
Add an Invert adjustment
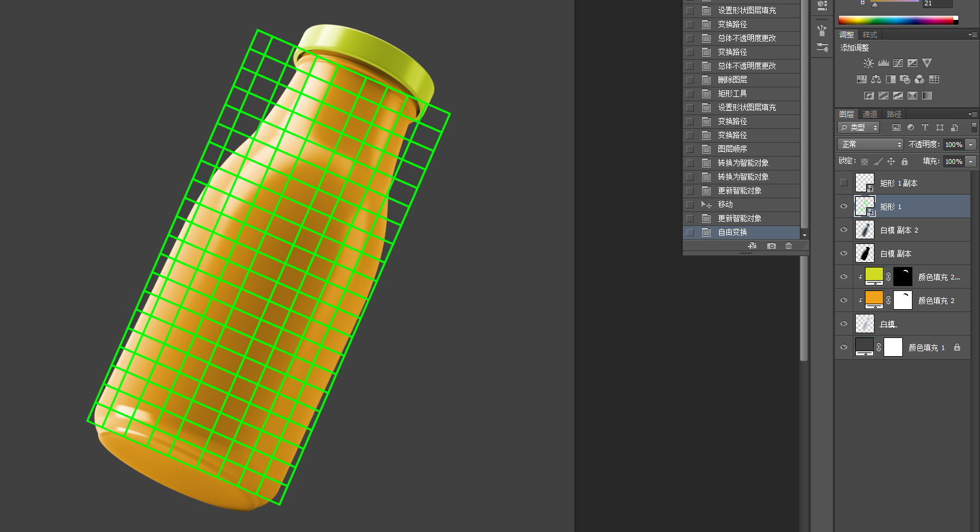pos(869,95)
